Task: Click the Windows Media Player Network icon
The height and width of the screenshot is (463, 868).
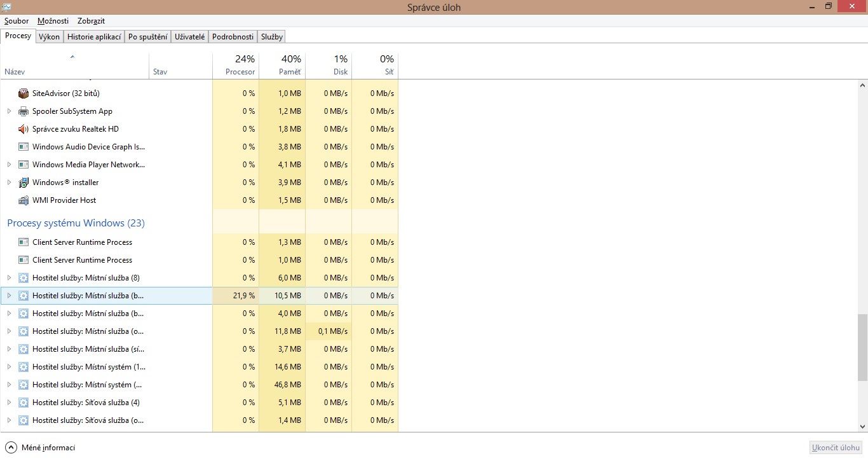Action: click(x=24, y=165)
